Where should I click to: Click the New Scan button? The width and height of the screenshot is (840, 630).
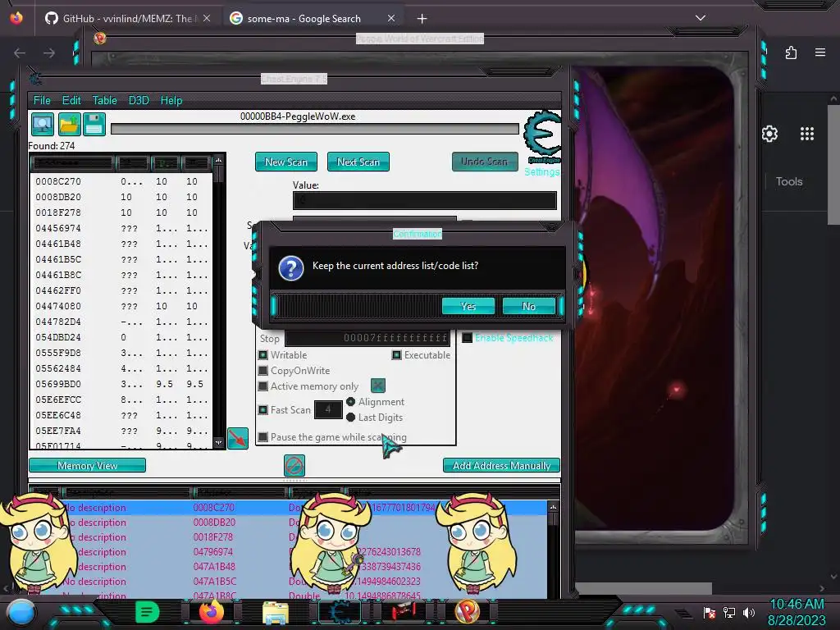[x=286, y=162]
